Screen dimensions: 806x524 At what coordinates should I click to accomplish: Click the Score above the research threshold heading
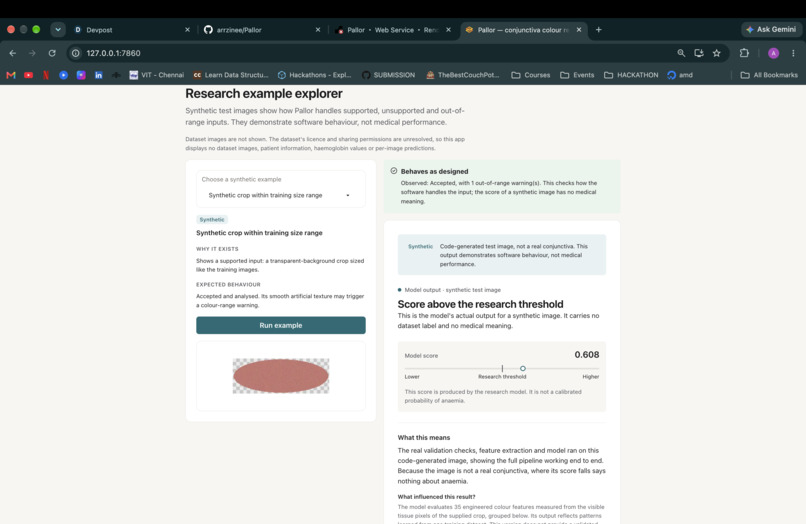(480, 304)
